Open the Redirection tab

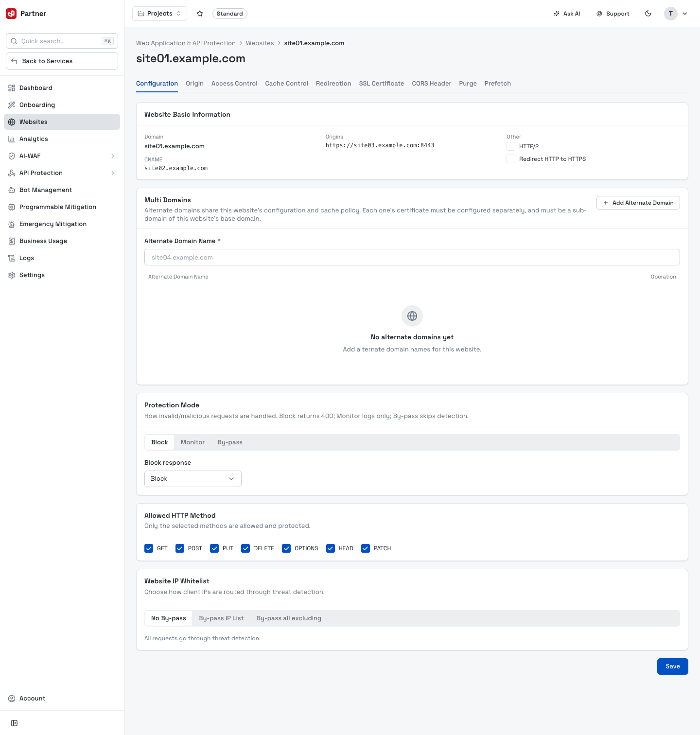tap(333, 84)
